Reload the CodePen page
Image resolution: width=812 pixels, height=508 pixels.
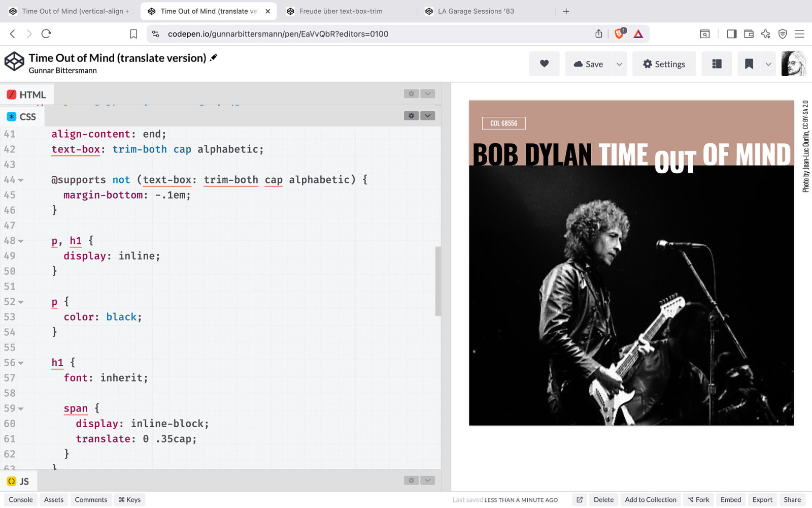pos(46,34)
